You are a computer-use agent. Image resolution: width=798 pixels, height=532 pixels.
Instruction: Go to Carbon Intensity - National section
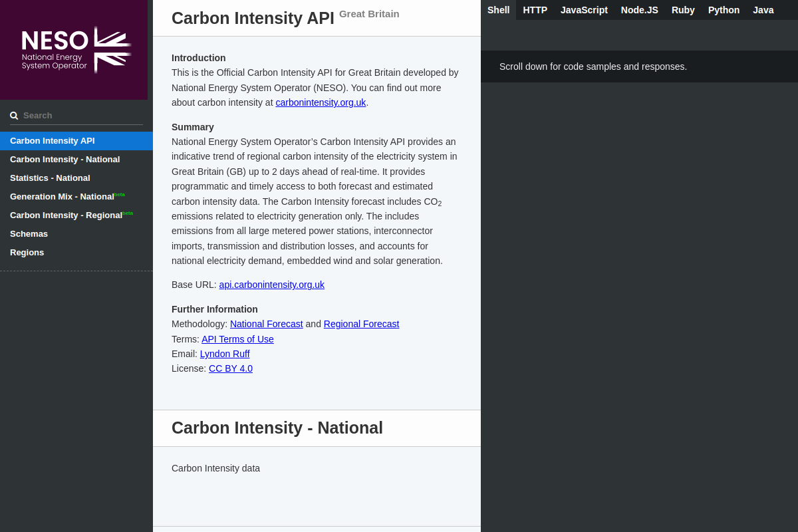click(76, 160)
